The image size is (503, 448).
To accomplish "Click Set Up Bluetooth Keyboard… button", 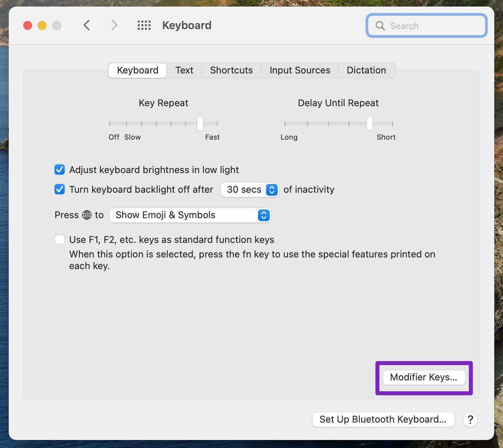I will tap(383, 419).
